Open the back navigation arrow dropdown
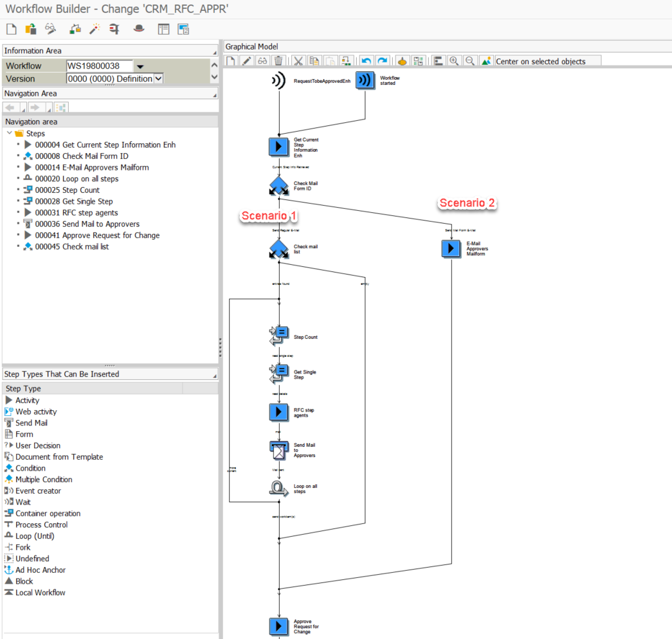This screenshot has height=639, width=672. tap(24, 110)
